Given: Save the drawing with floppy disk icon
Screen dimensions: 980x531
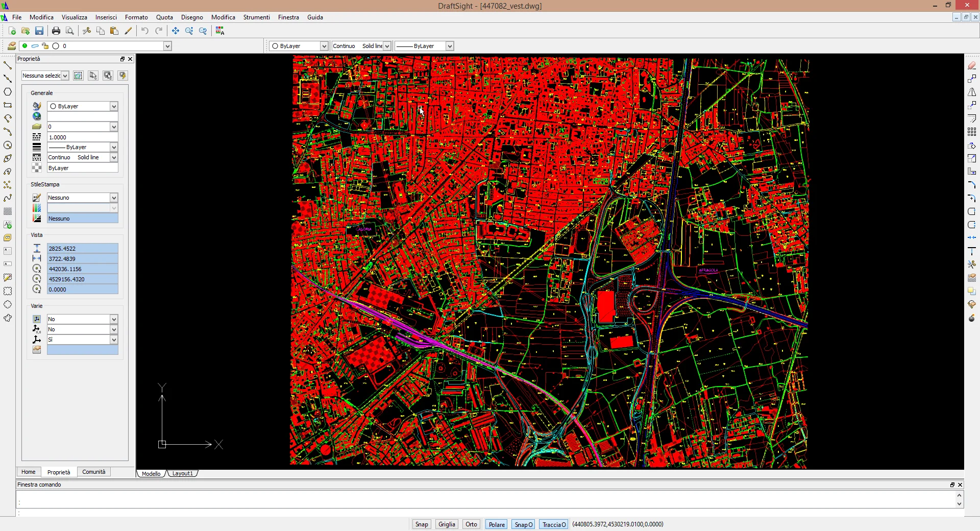Looking at the screenshot, I should pyautogui.click(x=39, y=31).
